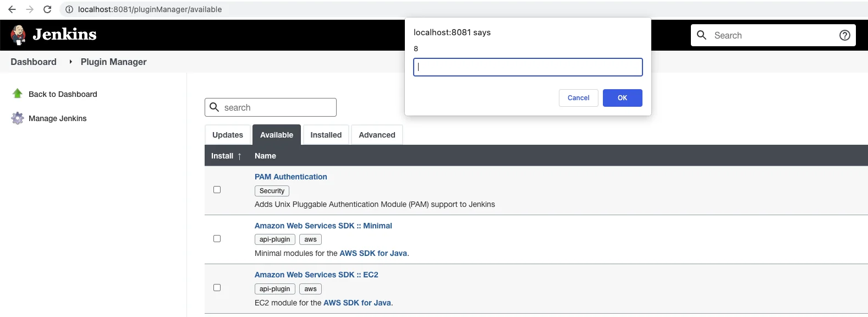Focus the dialog prompt text field
The height and width of the screenshot is (317, 868).
pos(528,67)
